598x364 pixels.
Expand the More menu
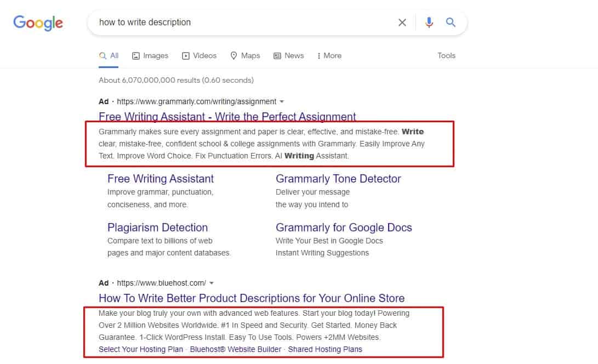pos(329,56)
